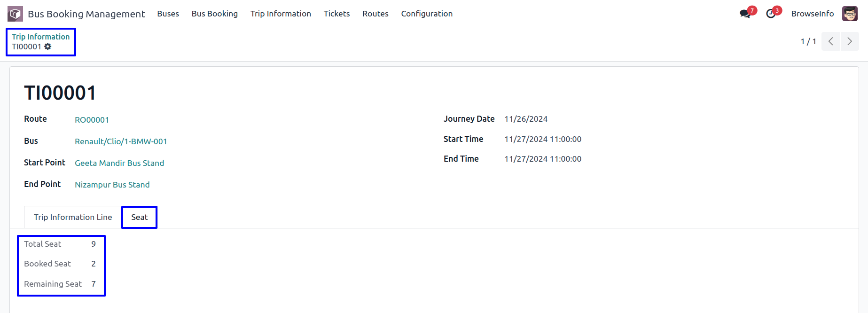Image resolution: width=868 pixels, height=313 pixels.
Task: Go to the previous record arrow
Action: (x=831, y=41)
